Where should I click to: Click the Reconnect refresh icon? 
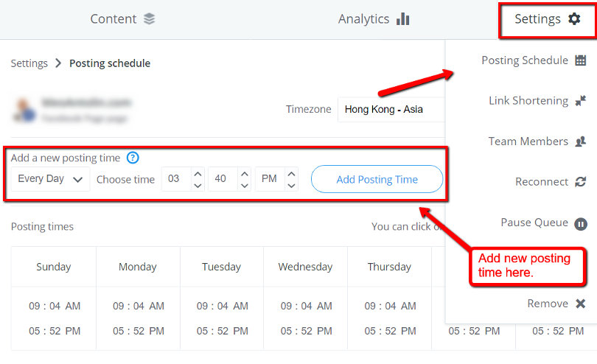(x=580, y=181)
